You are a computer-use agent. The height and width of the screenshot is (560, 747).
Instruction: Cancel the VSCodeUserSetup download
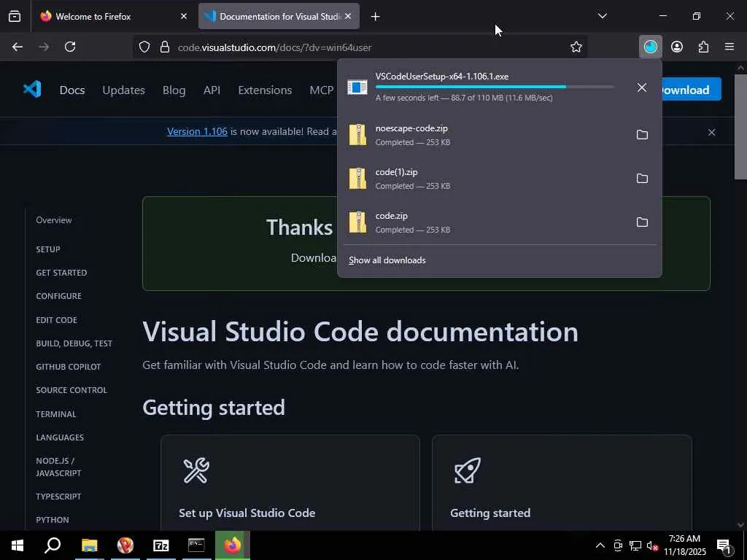coord(642,87)
